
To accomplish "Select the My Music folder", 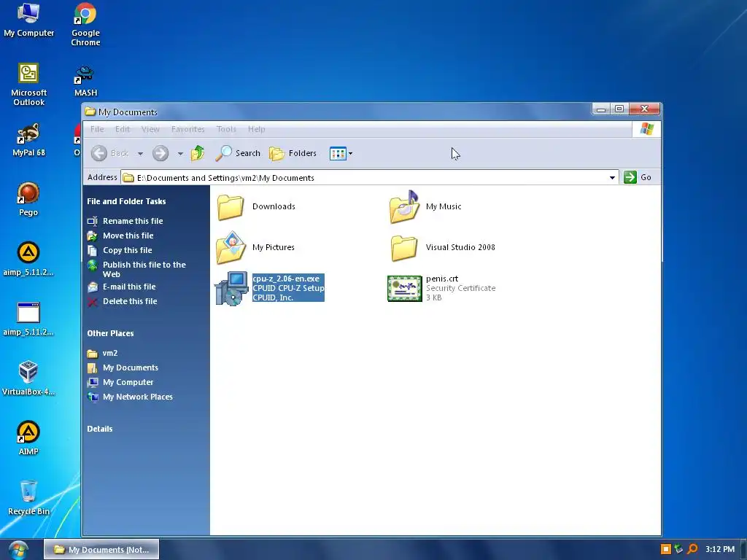I will [x=425, y=206].
